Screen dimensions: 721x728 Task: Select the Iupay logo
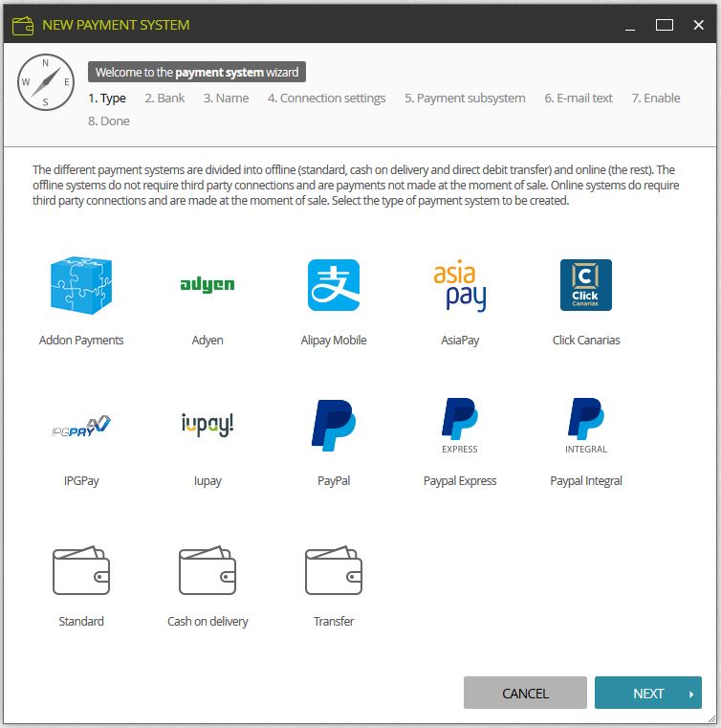(208, 425)
